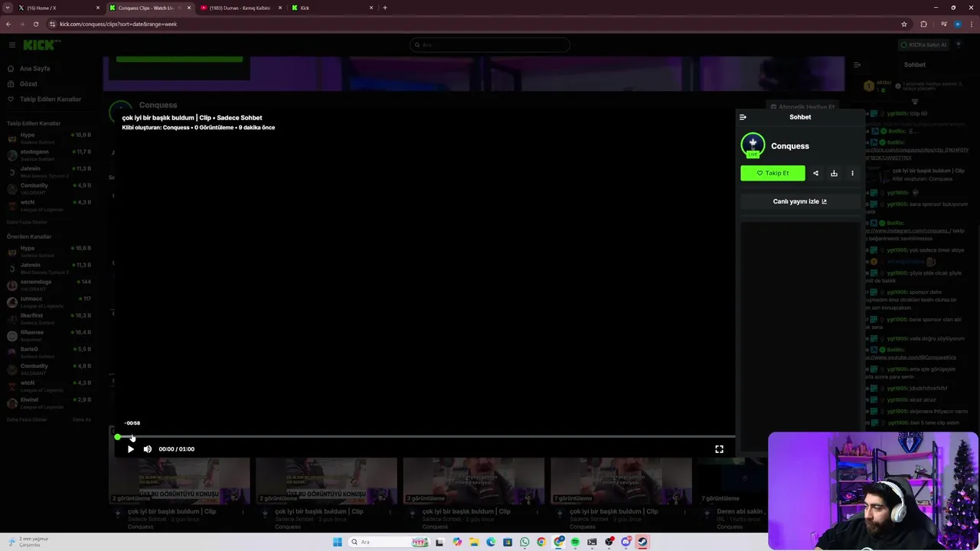Open Gözat in sidebar

pyautogui.click(x=28, y=84)
